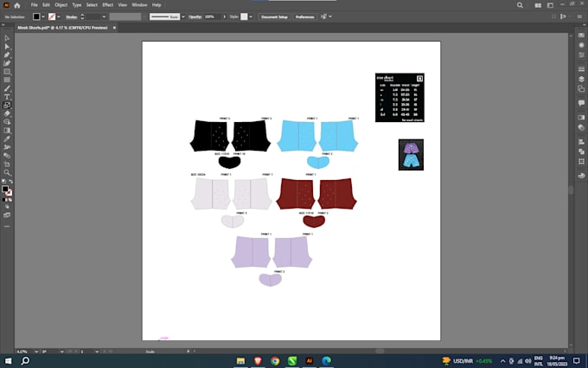
Task: Click the fill color swatch in control bar
Action: tap(36, 16)
